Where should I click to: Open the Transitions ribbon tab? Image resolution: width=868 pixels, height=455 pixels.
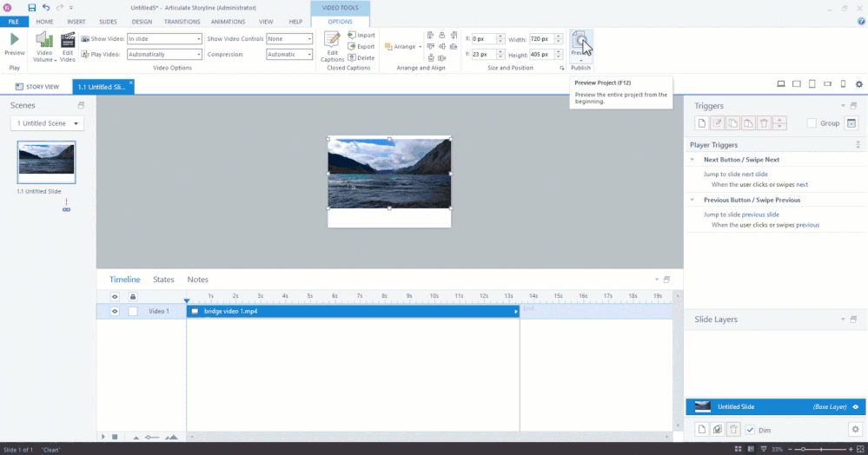pyautogui.click(x=182, y=21)
